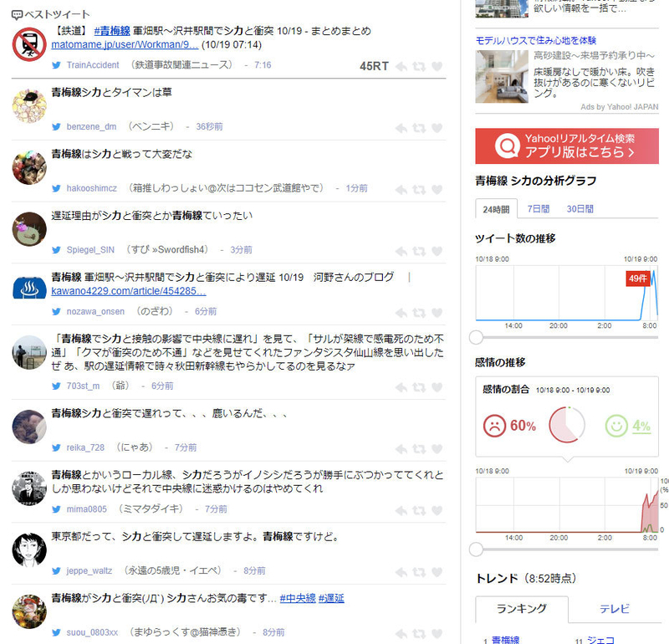
Task: Retweet 703st_m's tweet
Action: coord(419,387)
